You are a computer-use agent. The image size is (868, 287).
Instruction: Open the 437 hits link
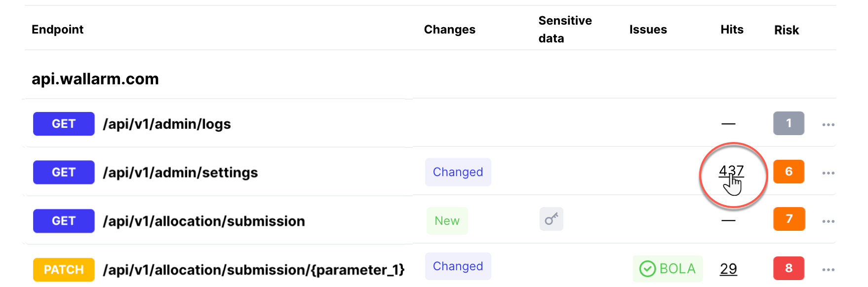pos(733,172)
